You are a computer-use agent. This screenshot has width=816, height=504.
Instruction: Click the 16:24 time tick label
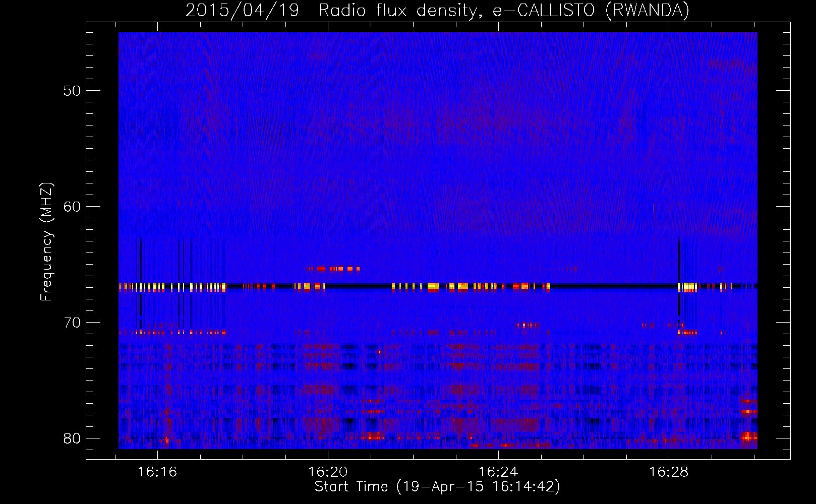(498, 472)
